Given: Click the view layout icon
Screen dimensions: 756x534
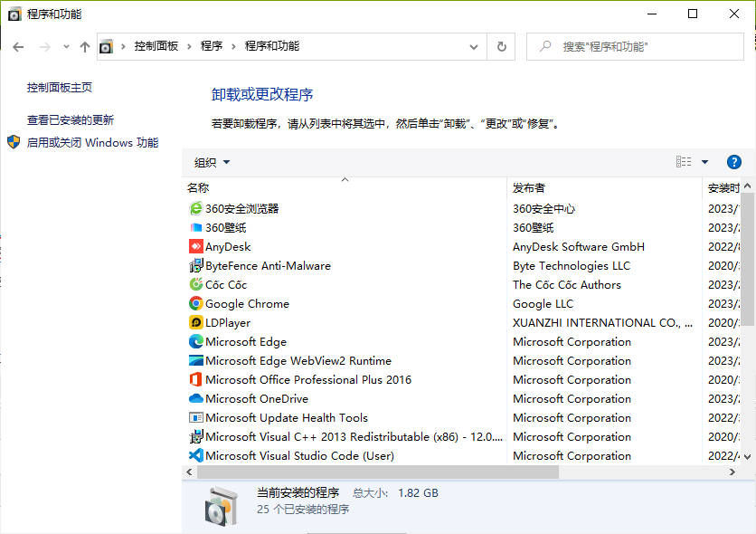Looking at the screenshot, I should [x=683, y=162].
